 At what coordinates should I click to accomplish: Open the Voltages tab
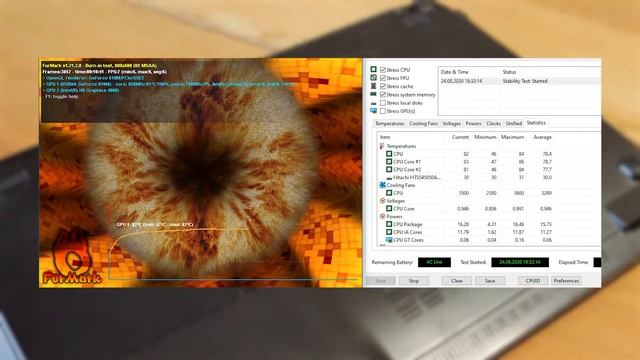click(x=451, y=123)
